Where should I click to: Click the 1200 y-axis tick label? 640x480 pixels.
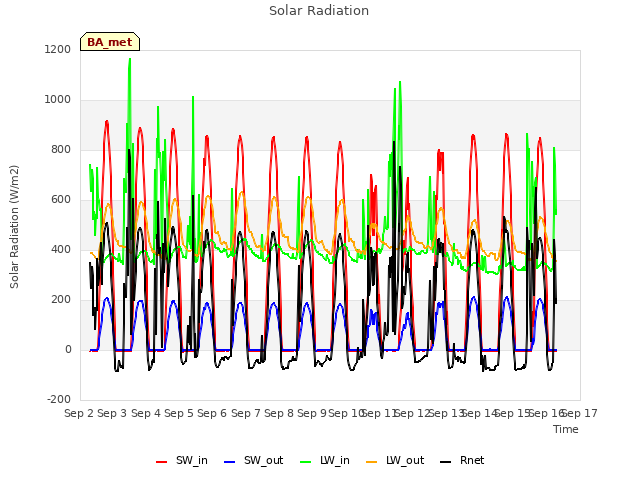tap(58, 49)
